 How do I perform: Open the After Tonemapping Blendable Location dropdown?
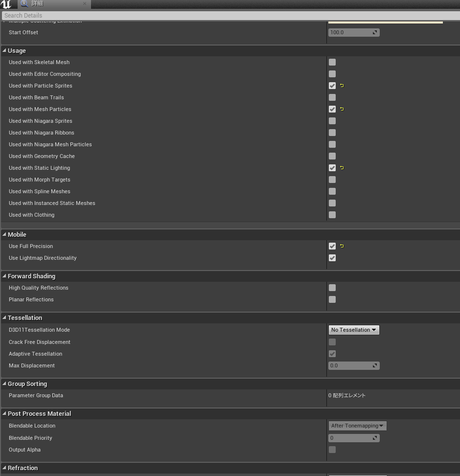pos(357,426)
